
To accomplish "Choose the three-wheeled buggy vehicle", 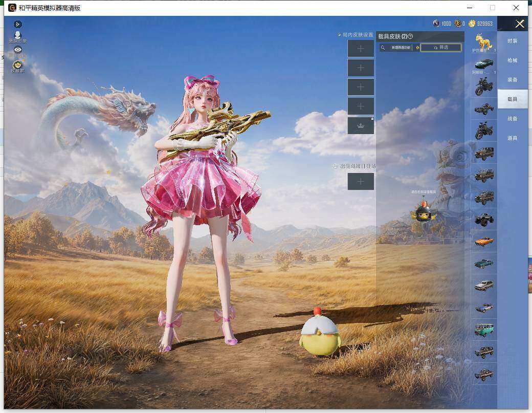I will [484, 109].
